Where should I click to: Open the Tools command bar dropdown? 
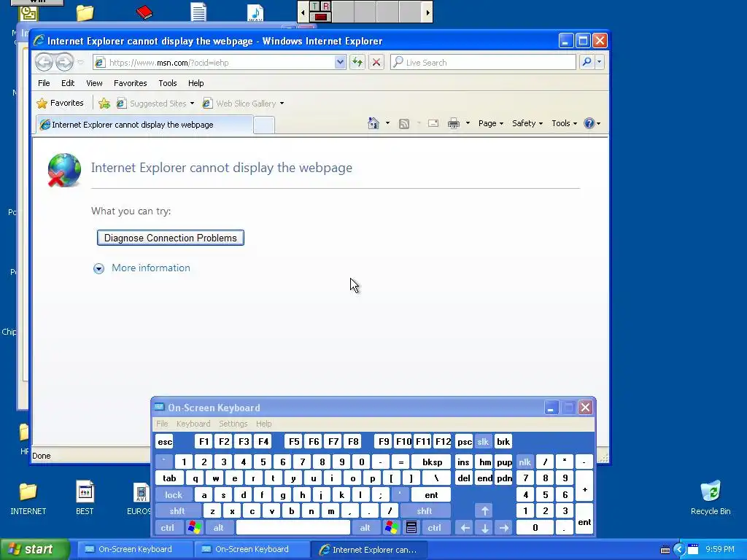click(564, 123)
